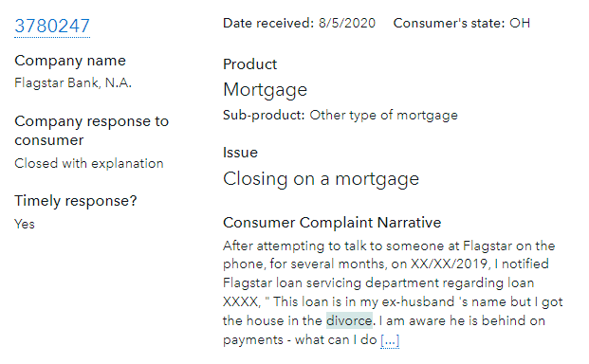Select the Flagstar Bank, N.A. company name
589x364 pixels.
(x=73, y=82)
